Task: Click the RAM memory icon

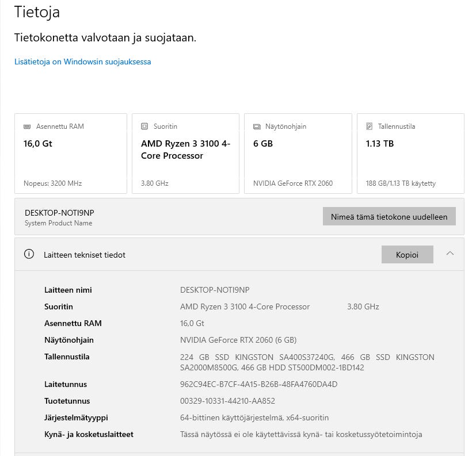Action: pyautogui.click(x=27, y=127)
